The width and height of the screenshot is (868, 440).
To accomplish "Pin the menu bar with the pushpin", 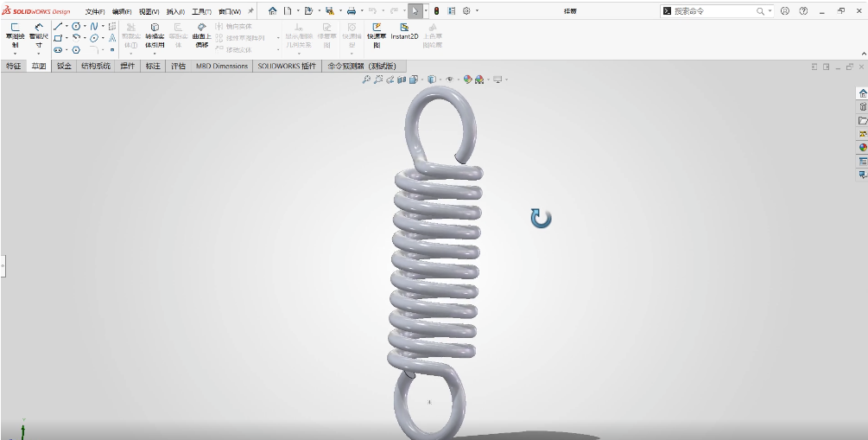I will 250,11.
